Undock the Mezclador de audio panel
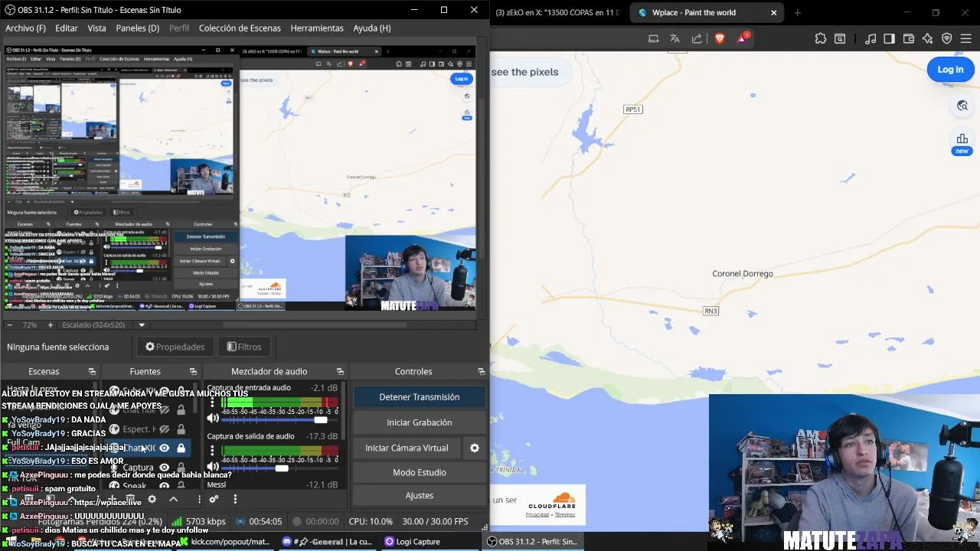This screenshot has width=980, height=551. click(340, 371)
